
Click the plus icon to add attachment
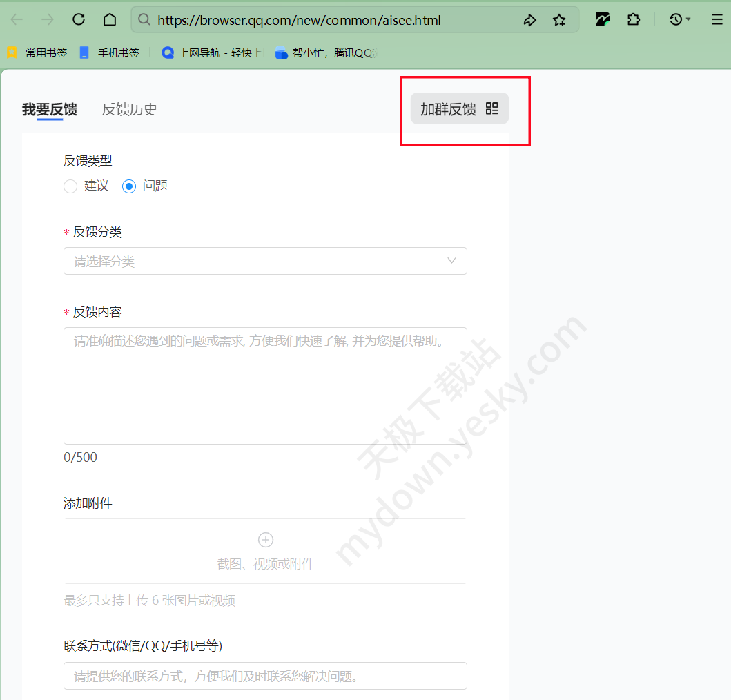265,540
